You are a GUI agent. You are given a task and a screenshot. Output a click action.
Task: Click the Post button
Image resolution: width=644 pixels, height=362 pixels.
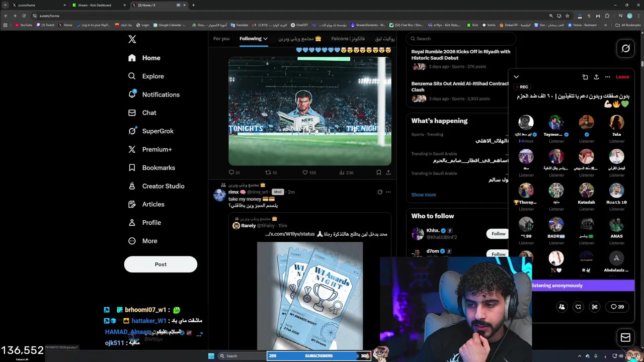pyautogui.click(x=160, y=264)
